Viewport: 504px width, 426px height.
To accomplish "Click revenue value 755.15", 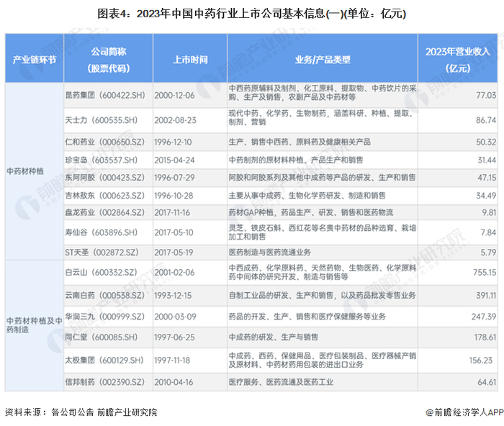I will click(x=485, y=273).
